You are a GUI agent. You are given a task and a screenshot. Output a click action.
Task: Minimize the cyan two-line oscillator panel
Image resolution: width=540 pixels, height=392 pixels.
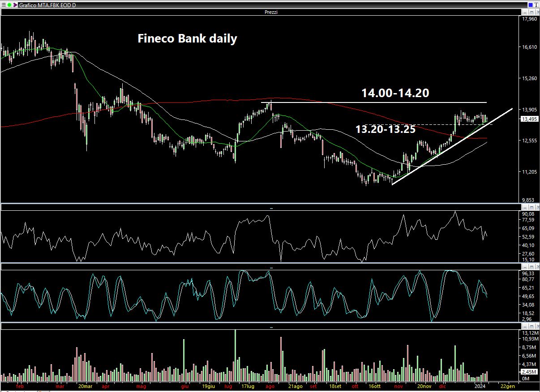524,267
